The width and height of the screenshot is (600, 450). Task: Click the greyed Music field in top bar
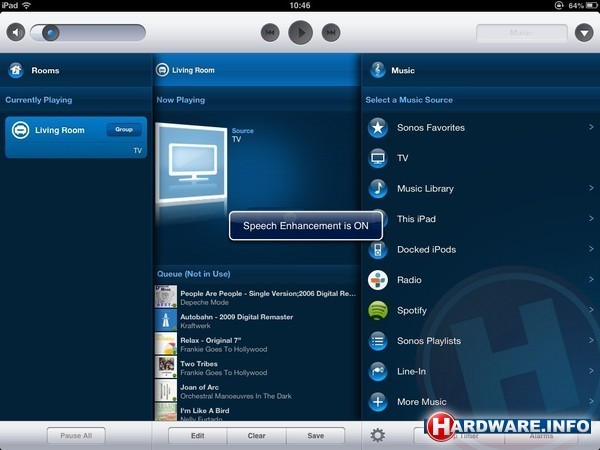[522, 33]
